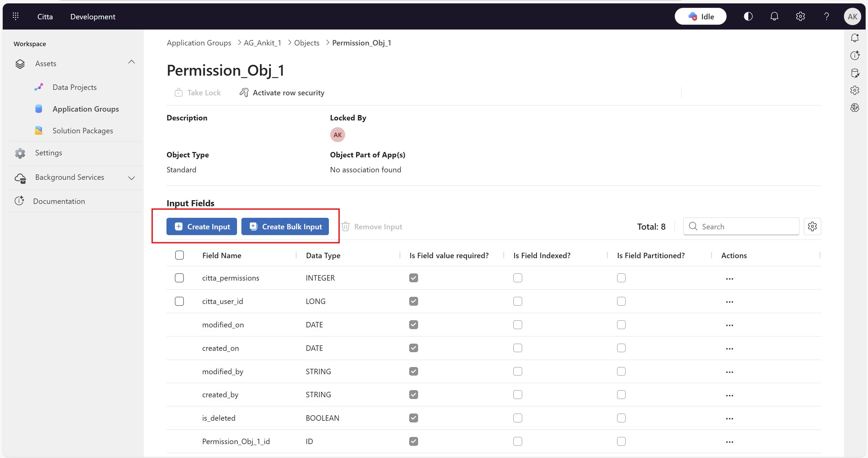Click the AI brain icon in the right rail

(x=854, y=108)
